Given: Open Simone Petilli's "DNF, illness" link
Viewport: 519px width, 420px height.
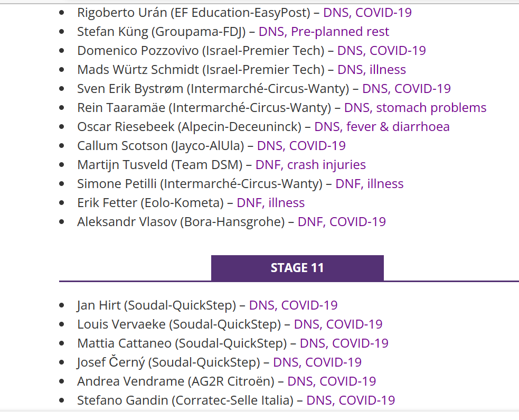Looking at the screenshot, I should coord(369,184).
